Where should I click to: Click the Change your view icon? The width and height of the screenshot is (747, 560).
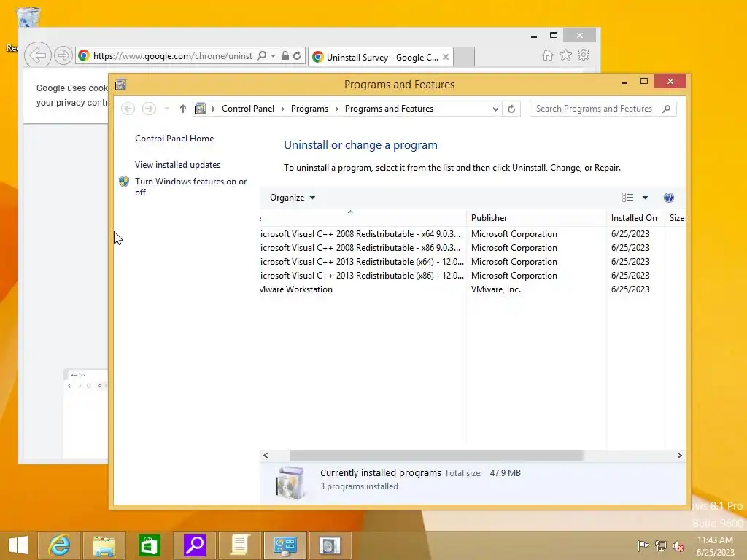(628, 198)
